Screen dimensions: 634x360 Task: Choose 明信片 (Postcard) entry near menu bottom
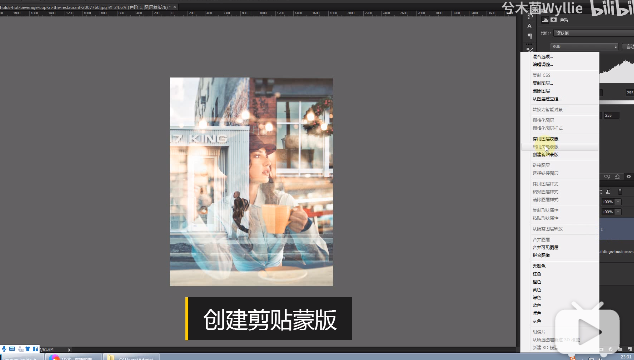point(539,332)
